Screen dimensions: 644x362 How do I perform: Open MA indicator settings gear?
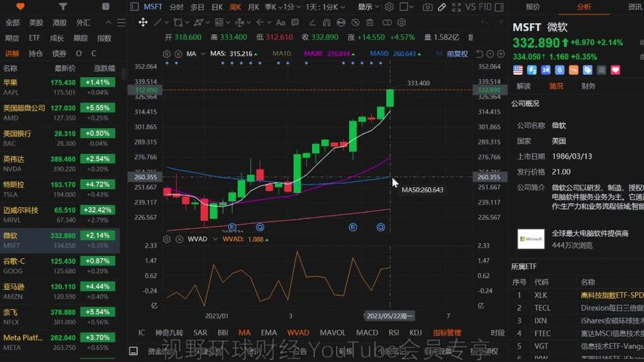(x=166, y=54)
